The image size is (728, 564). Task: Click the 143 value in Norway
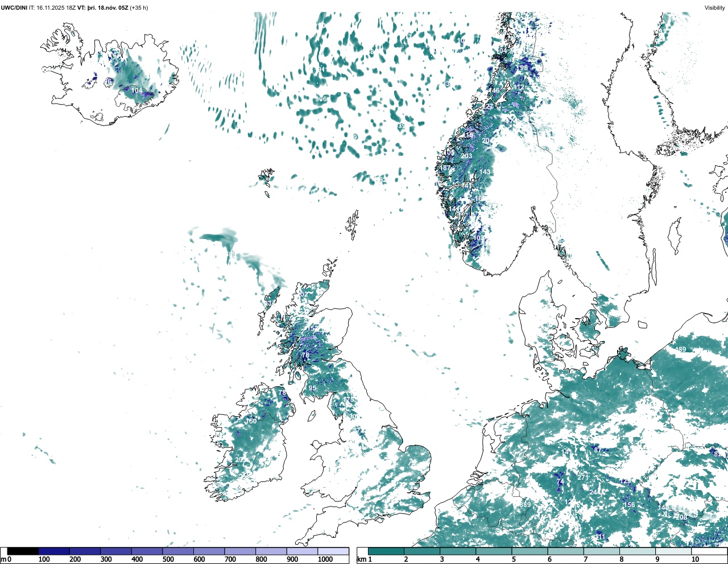point(485,172)
